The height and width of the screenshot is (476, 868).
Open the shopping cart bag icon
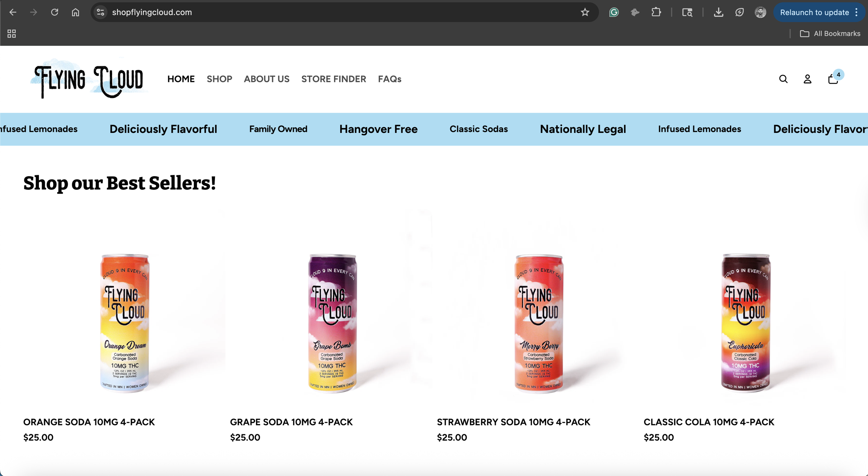coord(833,79)
